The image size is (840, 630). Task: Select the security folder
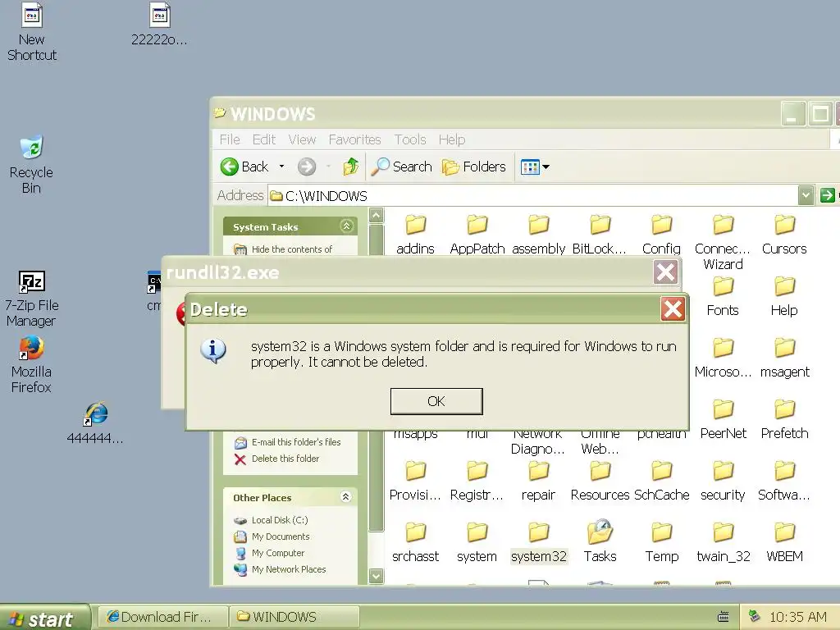(x=723, y=482)
